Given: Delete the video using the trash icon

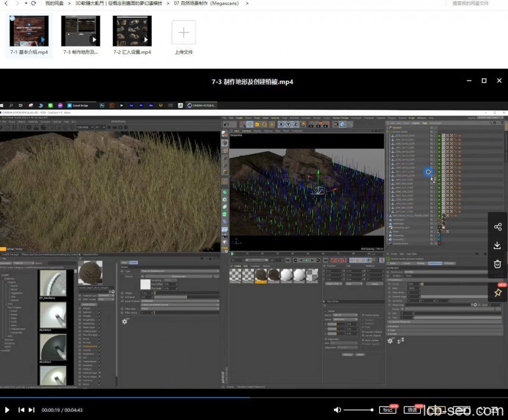Looking at the screenshot, I should coord(497,264).
